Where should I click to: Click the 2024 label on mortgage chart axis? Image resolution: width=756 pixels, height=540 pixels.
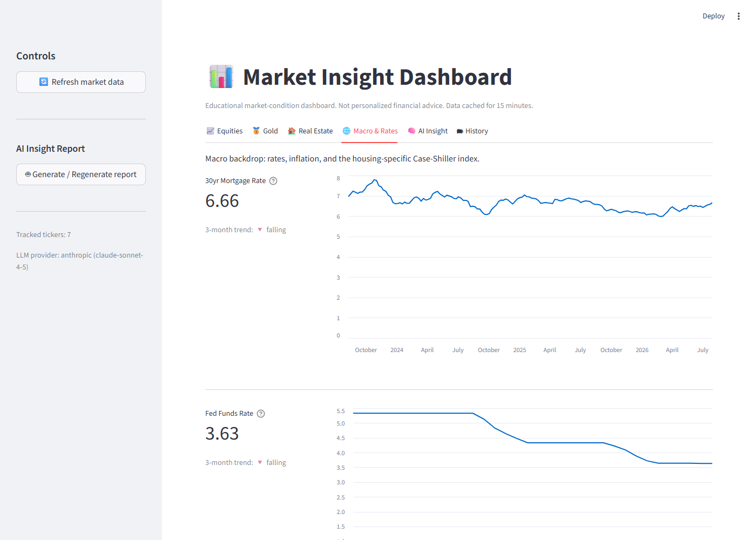(397, 350)
